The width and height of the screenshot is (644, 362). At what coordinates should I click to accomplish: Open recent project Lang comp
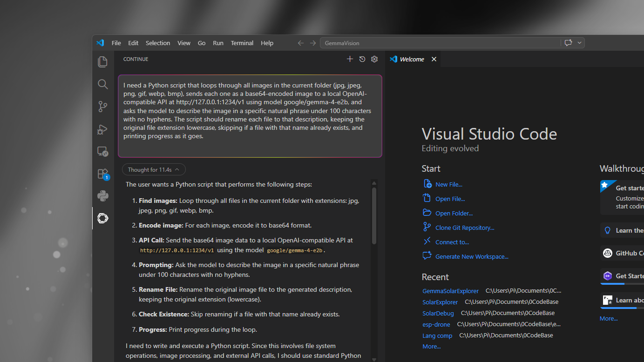tap(437, 335)
